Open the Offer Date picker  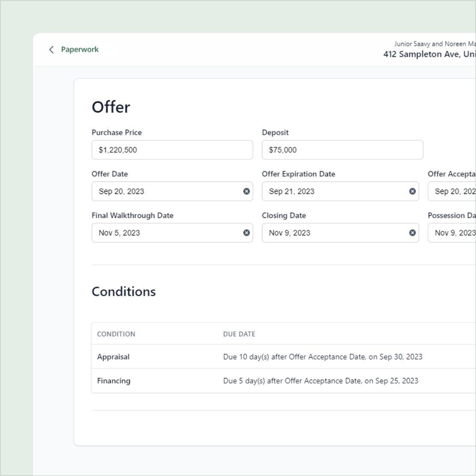click(x=172, y=191)
